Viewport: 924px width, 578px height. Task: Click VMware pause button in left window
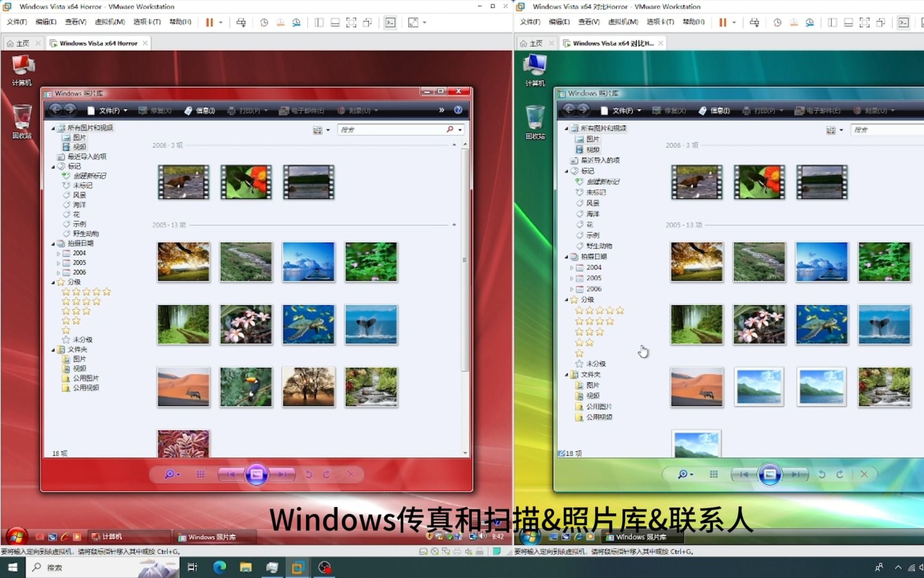click(x=209, y=22)
